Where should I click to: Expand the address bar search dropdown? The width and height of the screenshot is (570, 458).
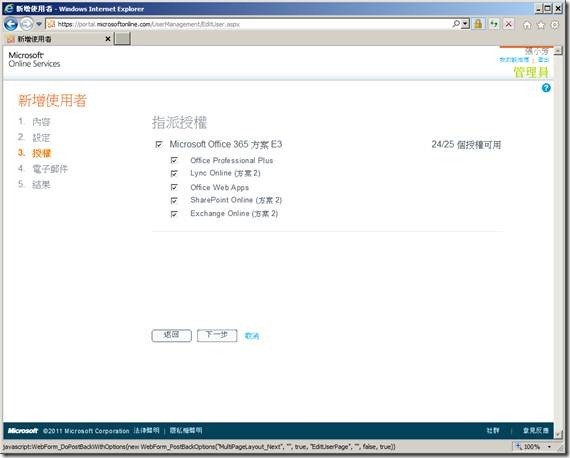pos(465,24)
